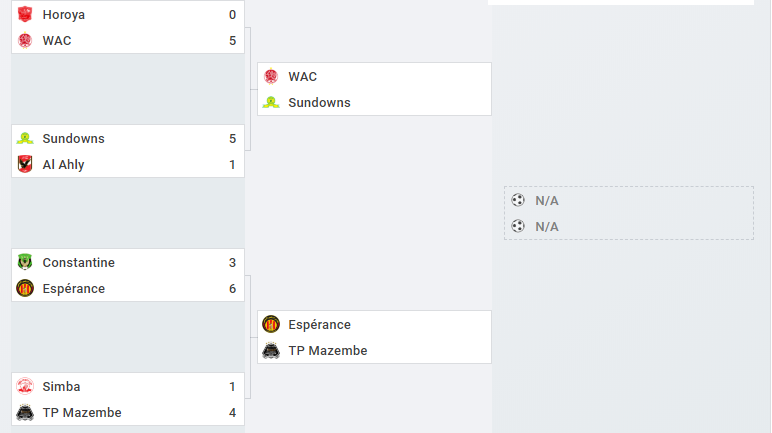
Task: Click the Simba club logo
Action: coord(25,386)
